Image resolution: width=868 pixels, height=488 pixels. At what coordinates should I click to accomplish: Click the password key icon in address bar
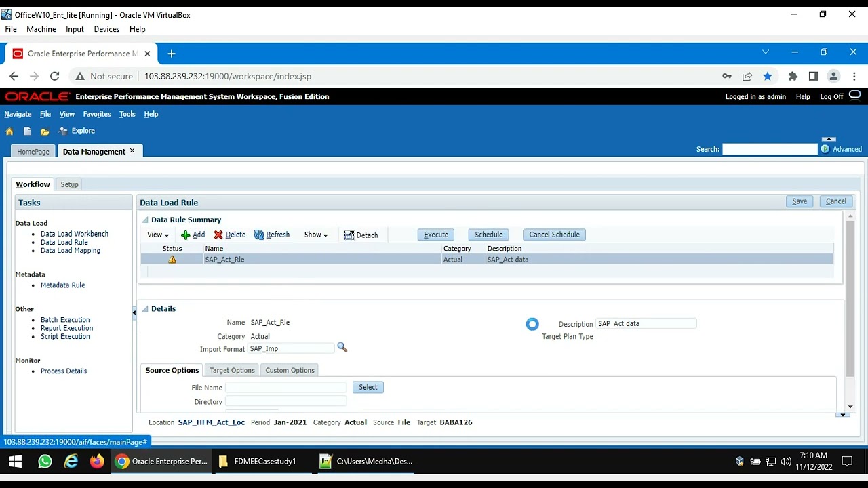tap(727, 77)
